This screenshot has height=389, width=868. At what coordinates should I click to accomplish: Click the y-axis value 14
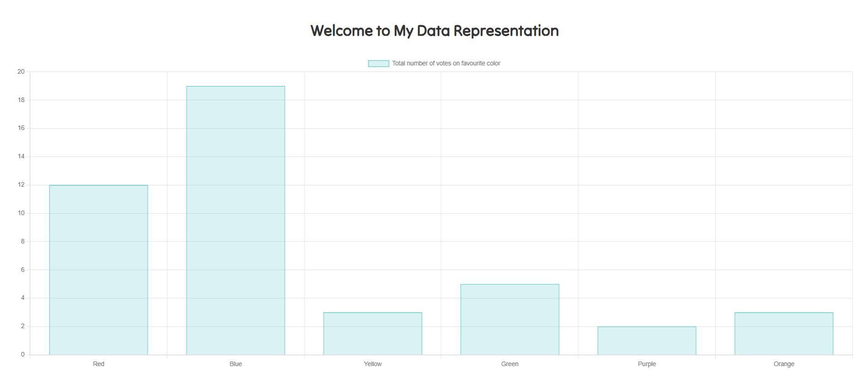point(21,157)
